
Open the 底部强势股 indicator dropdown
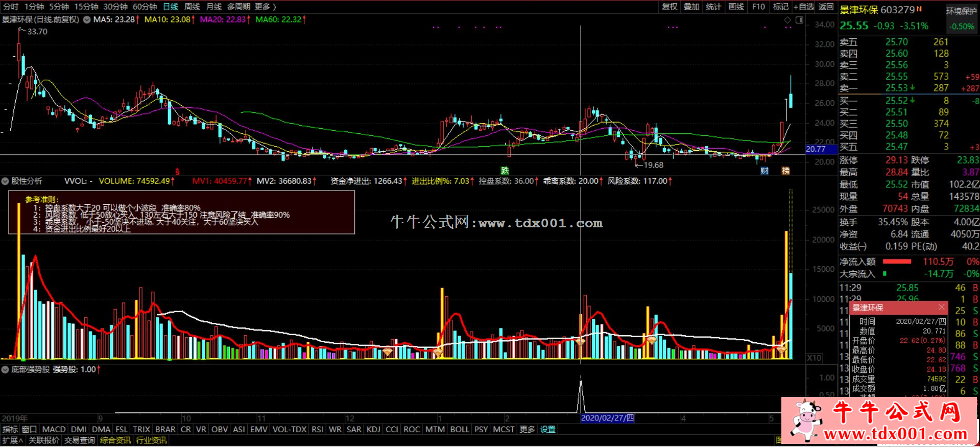pos(5,369)
